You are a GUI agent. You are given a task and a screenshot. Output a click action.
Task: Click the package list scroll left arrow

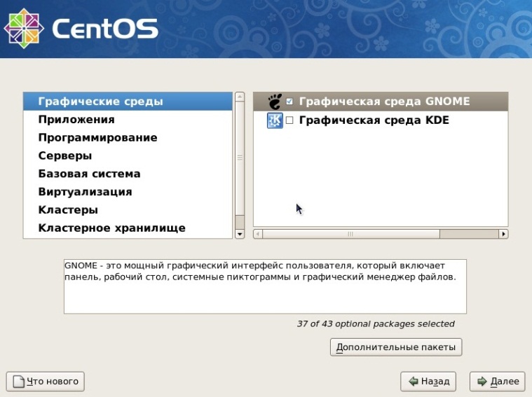pos(258,234)
